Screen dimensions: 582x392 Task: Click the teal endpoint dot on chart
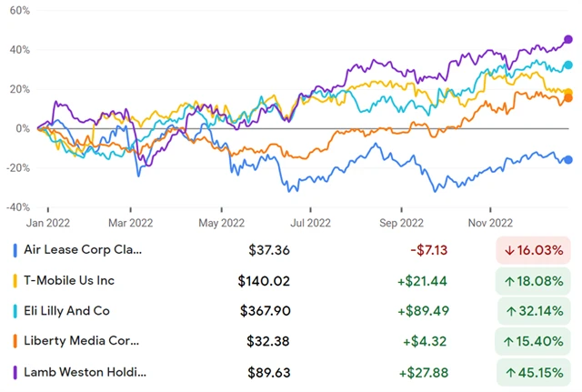(568, 65)
